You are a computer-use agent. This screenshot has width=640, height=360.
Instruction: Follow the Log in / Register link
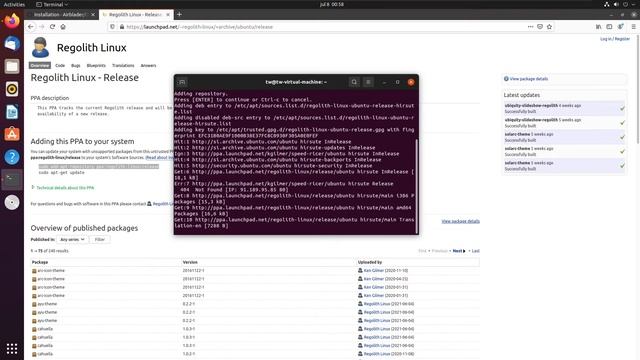click(615, 39)
